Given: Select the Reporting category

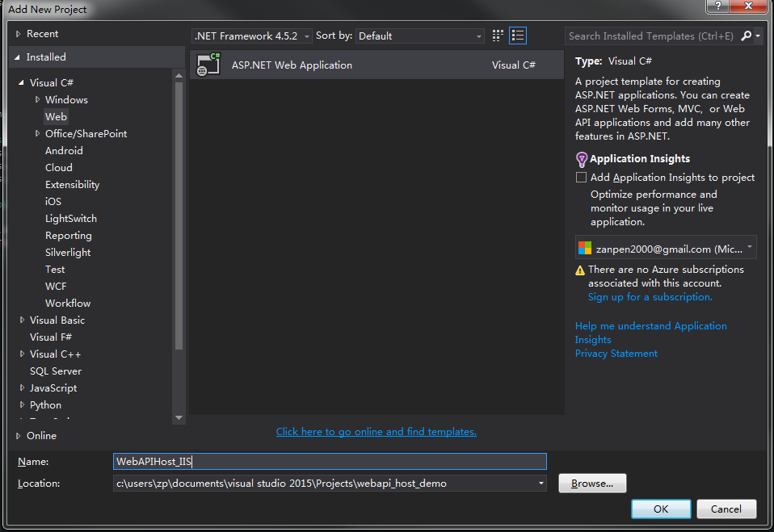Looking at the screenshot, I should click(68, 236).
